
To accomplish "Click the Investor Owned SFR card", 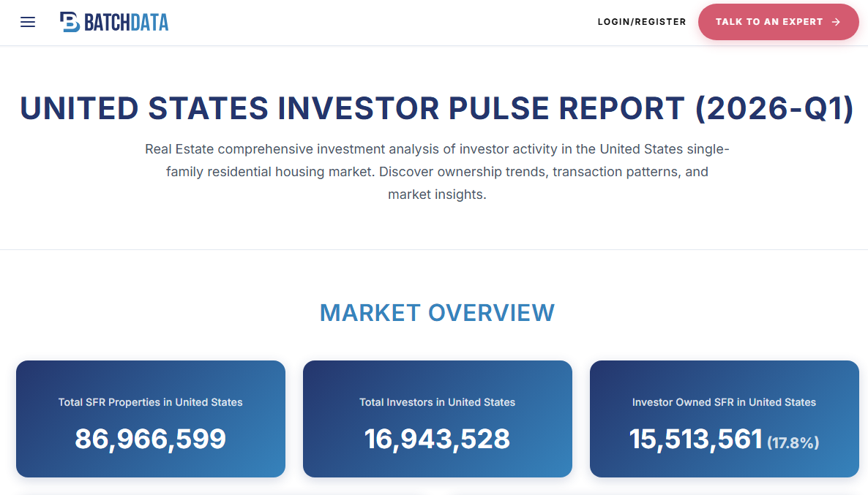I will pyautogui.click(x=724, y=419).
